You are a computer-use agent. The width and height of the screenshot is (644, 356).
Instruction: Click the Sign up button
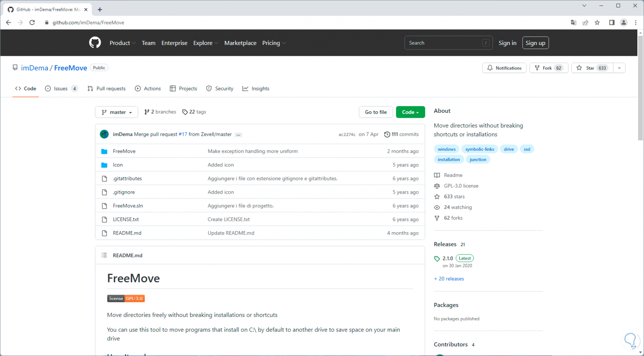point(535,43)
